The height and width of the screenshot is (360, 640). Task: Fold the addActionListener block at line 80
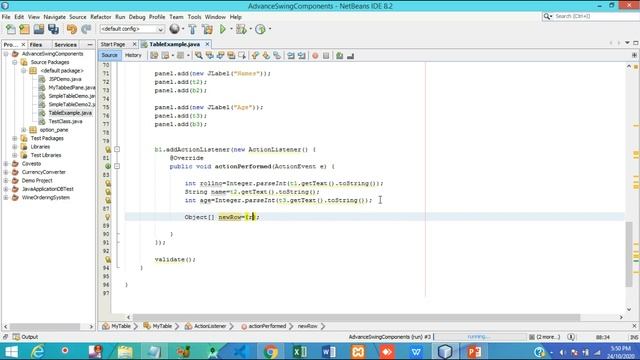coord(117,149)
